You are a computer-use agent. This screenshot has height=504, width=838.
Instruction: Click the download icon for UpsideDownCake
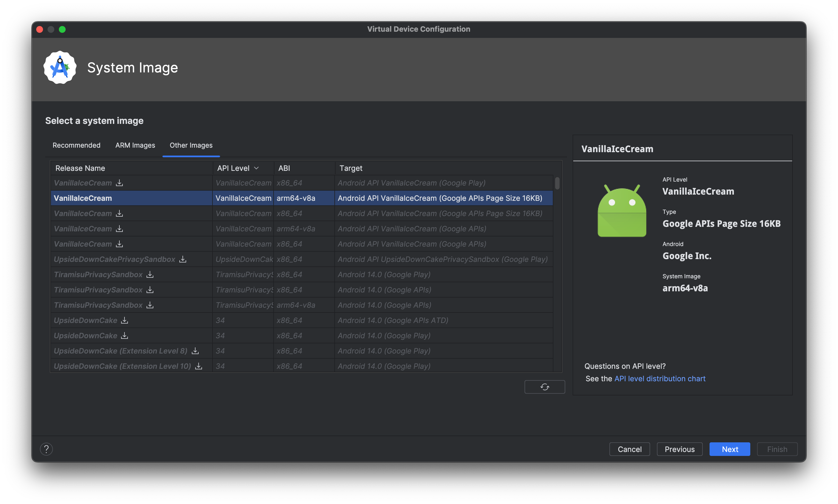[124, 320]
